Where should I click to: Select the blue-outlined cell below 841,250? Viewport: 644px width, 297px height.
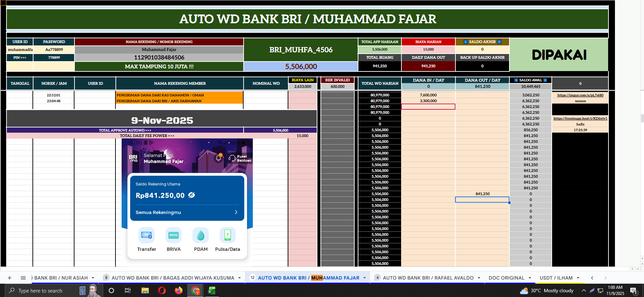coord(482,200)
